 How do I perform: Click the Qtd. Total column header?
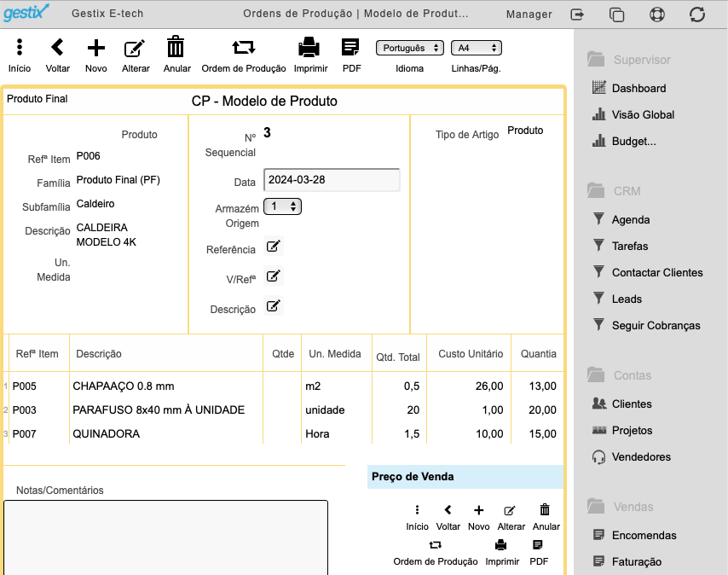tap(398, 357)
